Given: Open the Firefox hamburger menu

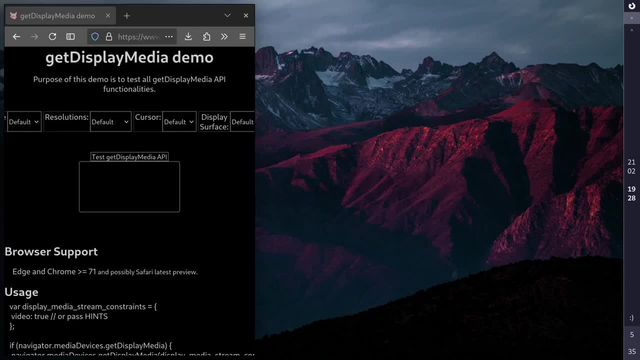Looking at the screenshot, I should click(x=242, y=37).
